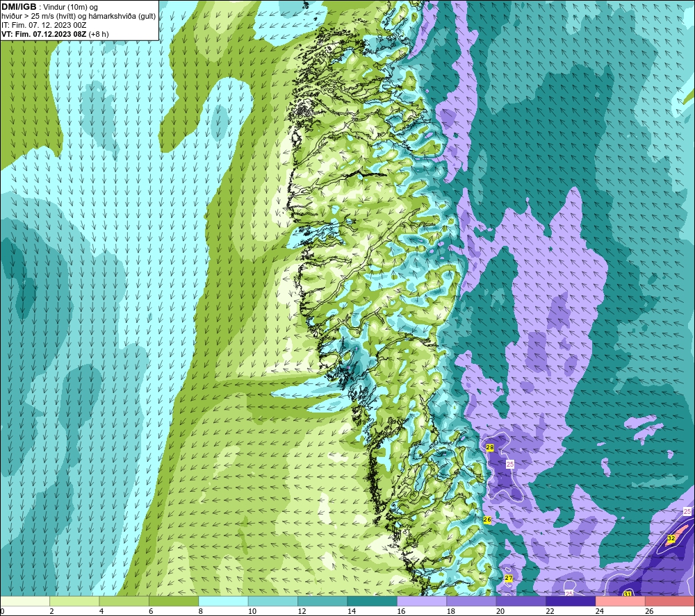The image size is (695, 616).
Task: Select the 18–20 m/s purple legend swatch
Action: 472,601
